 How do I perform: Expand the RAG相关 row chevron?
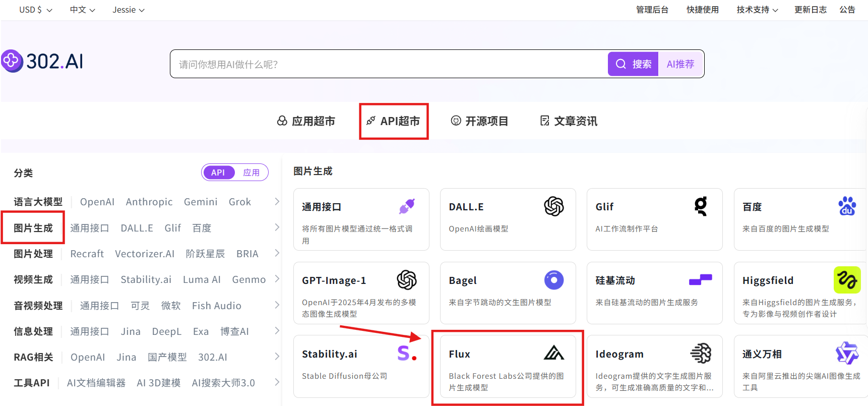coord(277,357)
